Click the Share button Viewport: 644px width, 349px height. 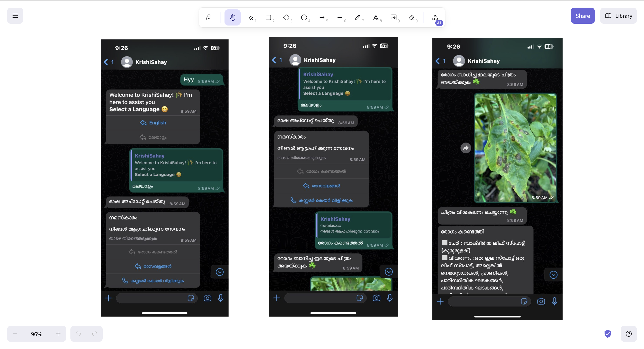(583, 16)
